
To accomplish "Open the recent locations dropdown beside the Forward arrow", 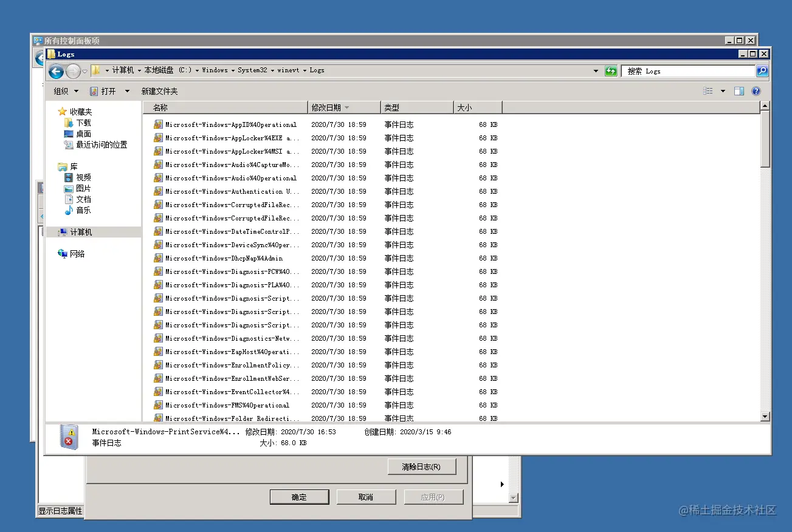I will click(84, 72).
